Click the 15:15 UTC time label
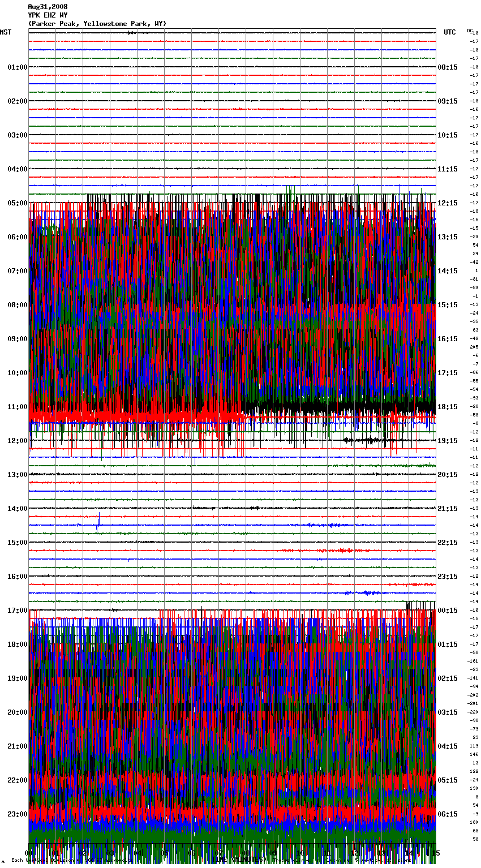This screenshot has width=481, height=868. point(448,305)
